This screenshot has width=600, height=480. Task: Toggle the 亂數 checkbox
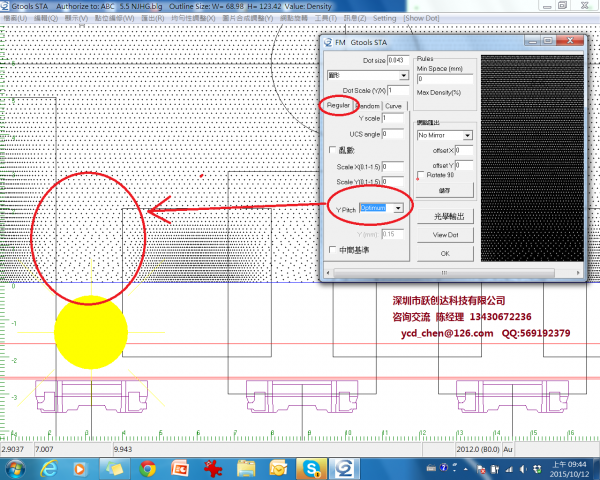[333, 150]
